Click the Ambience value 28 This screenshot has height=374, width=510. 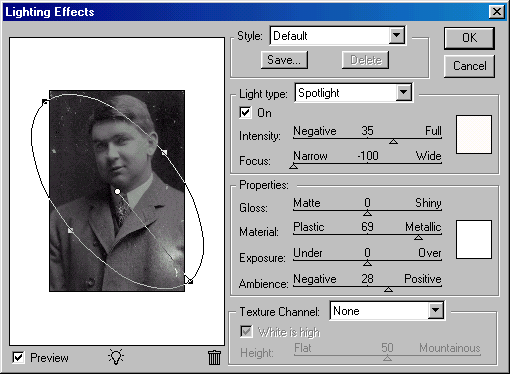click(x=367, y=279)
